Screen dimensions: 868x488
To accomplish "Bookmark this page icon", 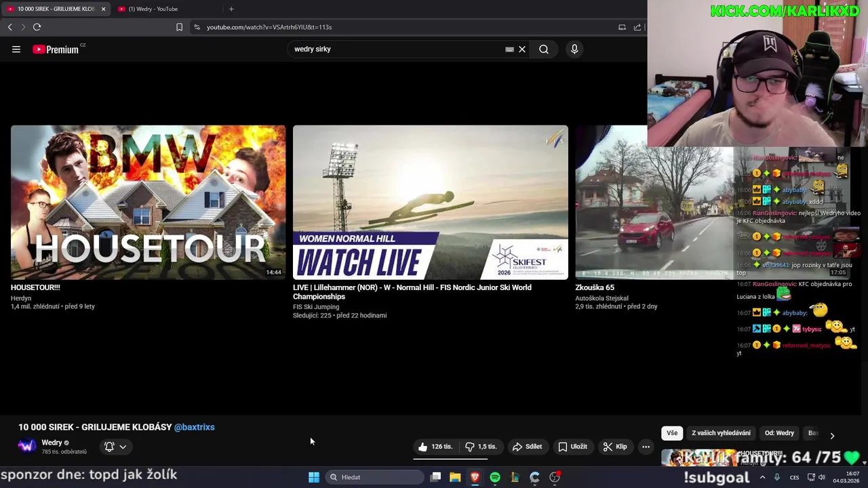I will pos(179,27).
